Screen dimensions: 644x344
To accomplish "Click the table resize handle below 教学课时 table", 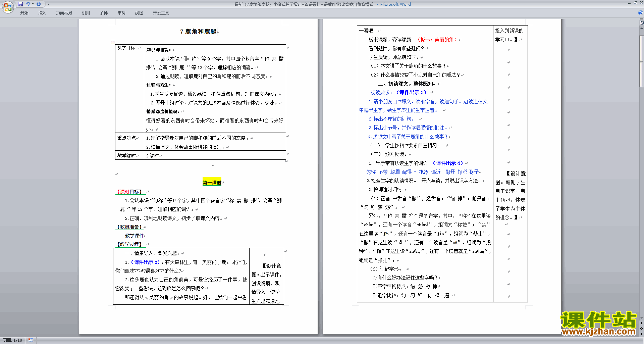I will click(x=286, y=161).
